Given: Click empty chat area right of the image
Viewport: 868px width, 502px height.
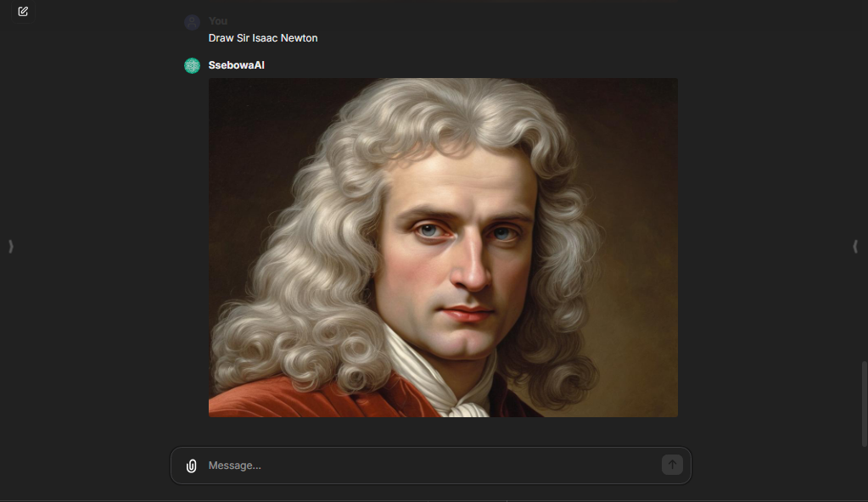Looking at the screenshot, I should (770, 249).
